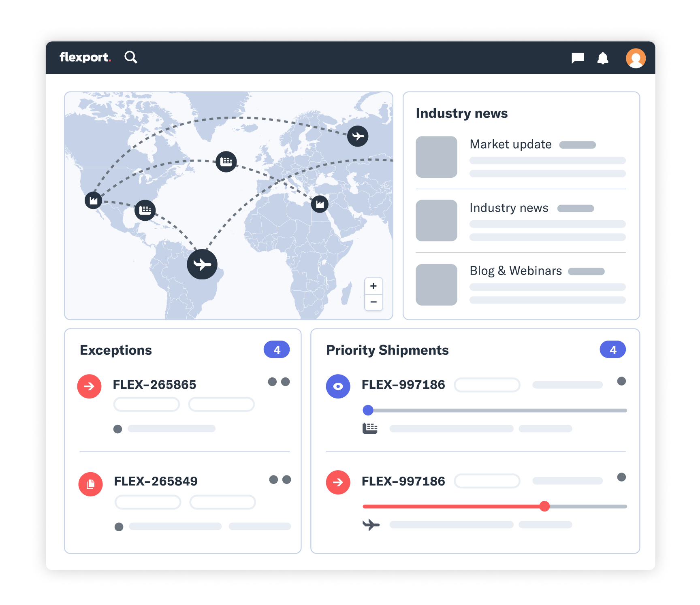This screenshot has width=700, height=605.
Task: Click the airplane marker over Brazil
Action: (203, 264)
